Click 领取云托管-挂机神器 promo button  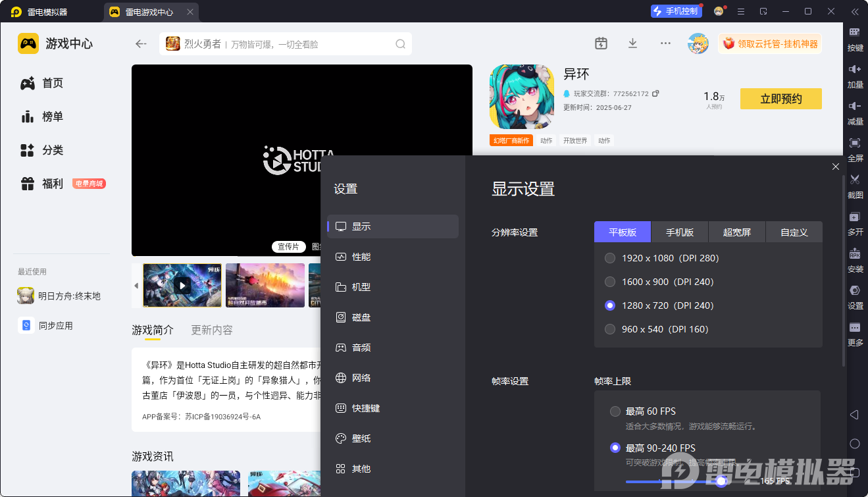pos(770,44)
